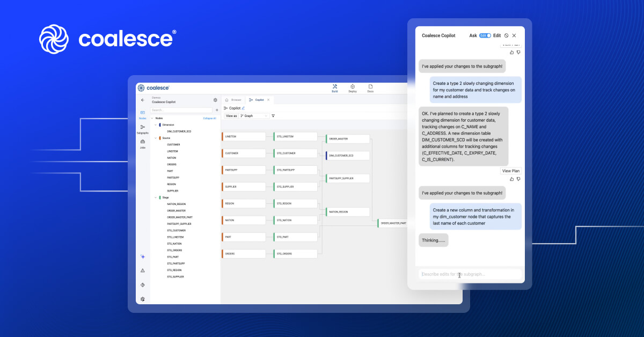Click the pencil icon to rename Copilot subgraph
The height and width of the screenshot is (337, 644).
coord(243,108)
